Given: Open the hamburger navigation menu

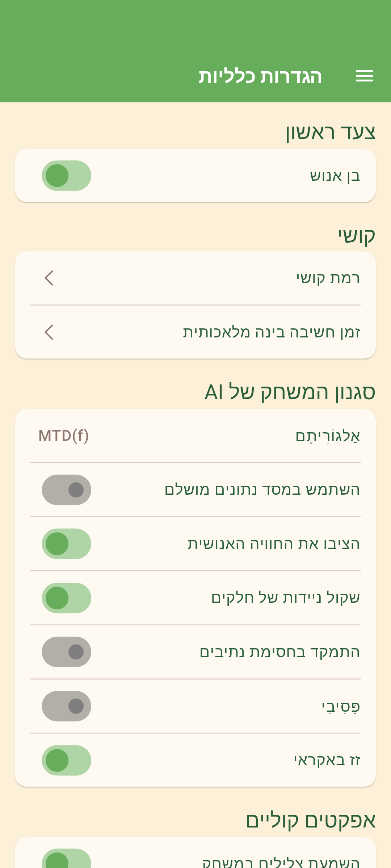Looking at the screenshot, I should [364, 76].
